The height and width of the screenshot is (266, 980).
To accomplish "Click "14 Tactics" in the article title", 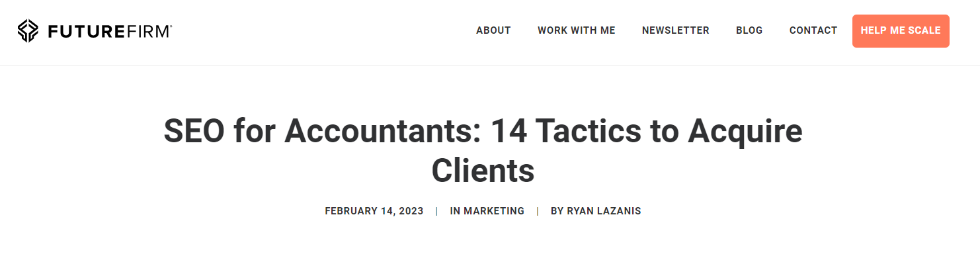I will [x=567, y=132].
